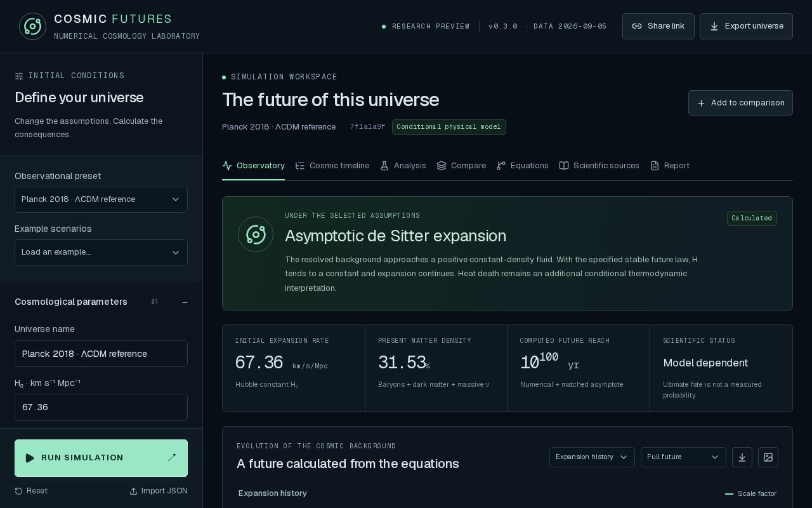The image size is (812, 508).
Task: Show the Equations tab
Action: coord(522,166)
